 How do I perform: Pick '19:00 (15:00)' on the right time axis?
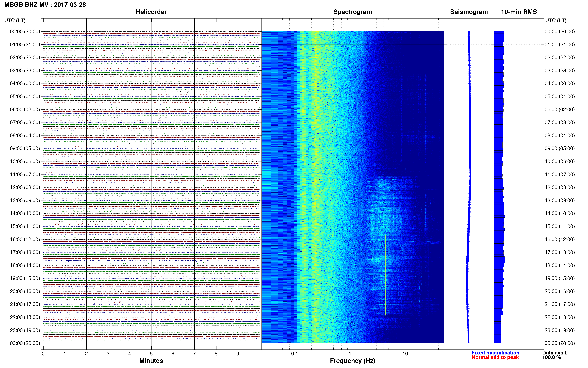(x=560, y=278)
